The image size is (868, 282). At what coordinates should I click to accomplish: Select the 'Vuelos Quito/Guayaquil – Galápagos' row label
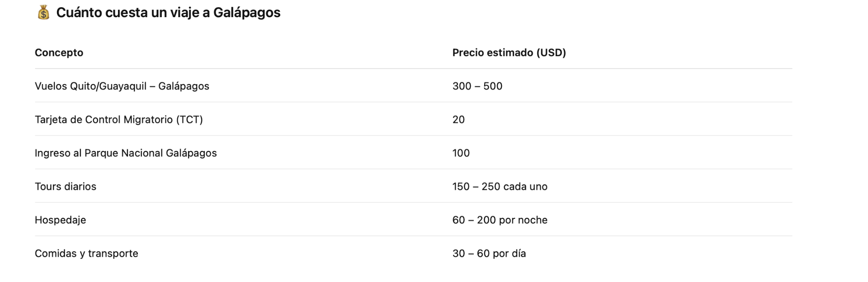click(x=122, y=86)
